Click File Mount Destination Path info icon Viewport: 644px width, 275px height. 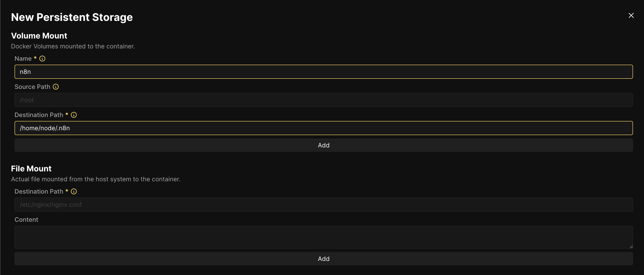(x=74, y=191)
